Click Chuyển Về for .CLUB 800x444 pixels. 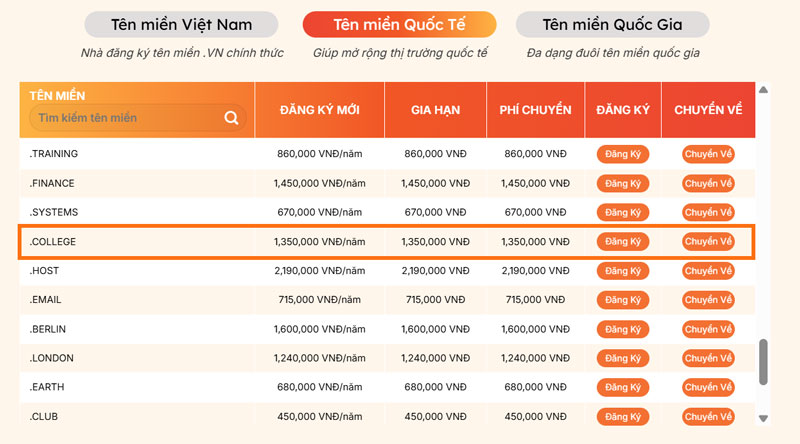(708, 416)
